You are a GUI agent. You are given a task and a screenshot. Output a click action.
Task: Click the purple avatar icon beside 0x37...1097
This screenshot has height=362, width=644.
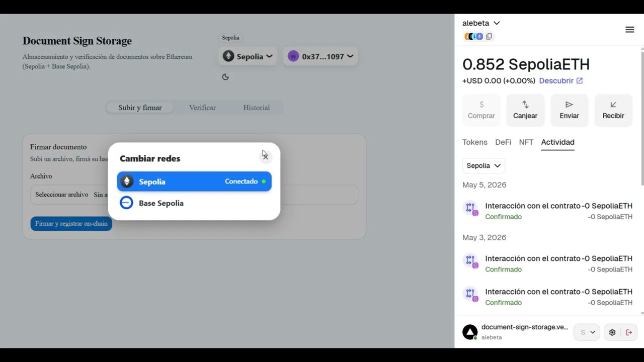293,56
